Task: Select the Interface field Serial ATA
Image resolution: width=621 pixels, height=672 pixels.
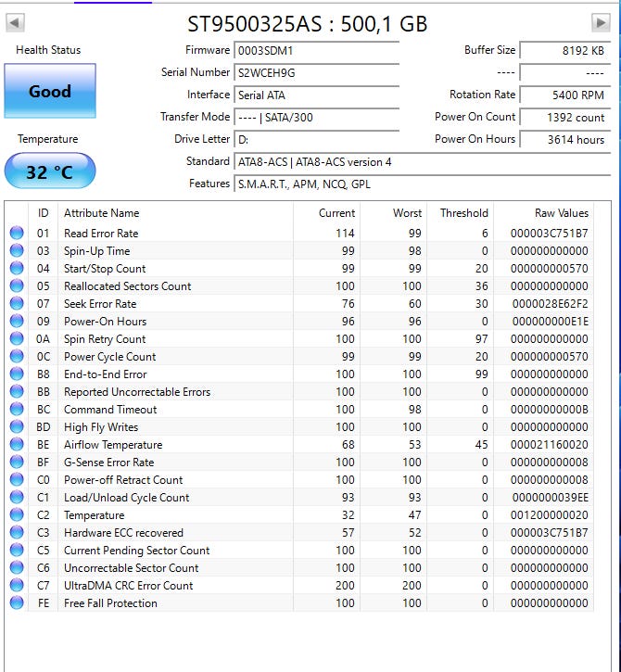Action: pyautogui.click(x=317, y=95)
